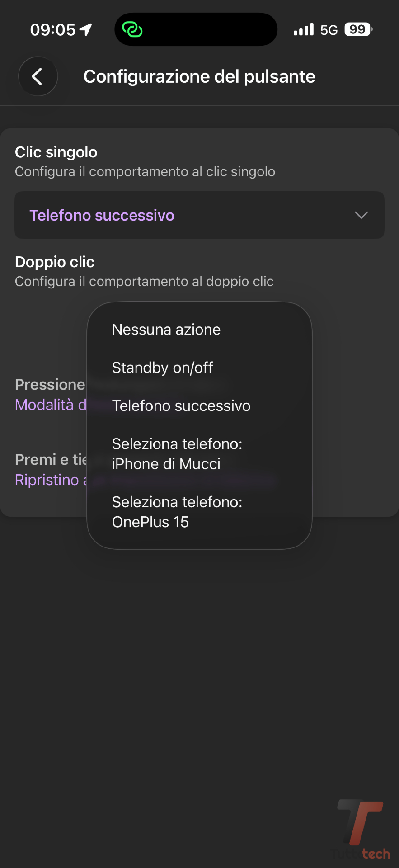399x868 pixels.
Task: Tap the "Doppio clic" section heading
Action: [x=55, y=262]
